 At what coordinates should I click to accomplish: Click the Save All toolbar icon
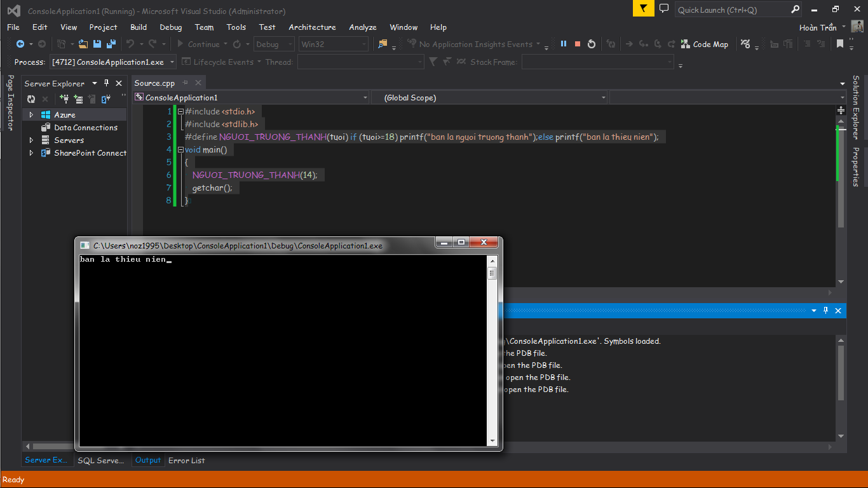111,44
